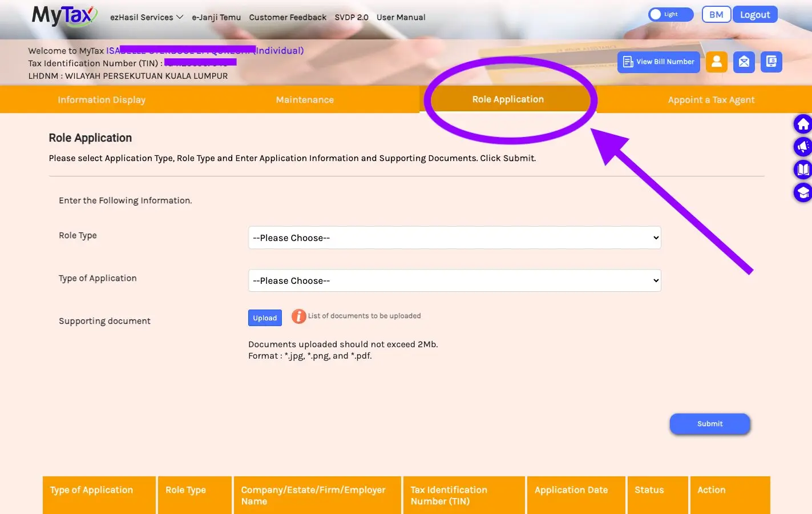This screenshot has width=812, height=514.
Task: Open the User Manual link
Action: 401,17
